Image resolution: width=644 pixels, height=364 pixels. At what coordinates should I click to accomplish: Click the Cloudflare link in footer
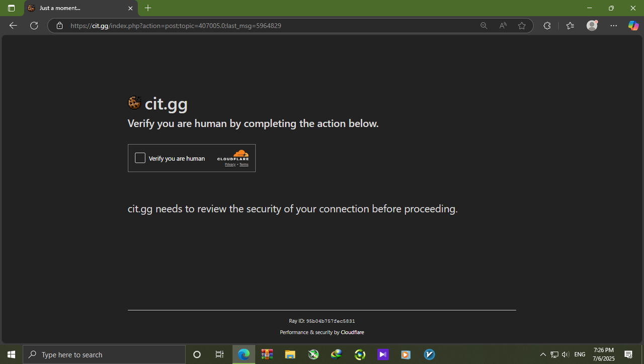352,332
